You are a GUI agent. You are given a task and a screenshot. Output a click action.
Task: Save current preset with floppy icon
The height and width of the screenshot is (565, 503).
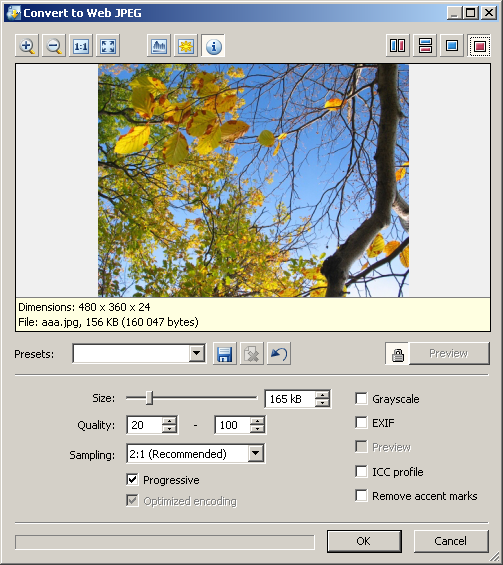[x=225, y=353]
